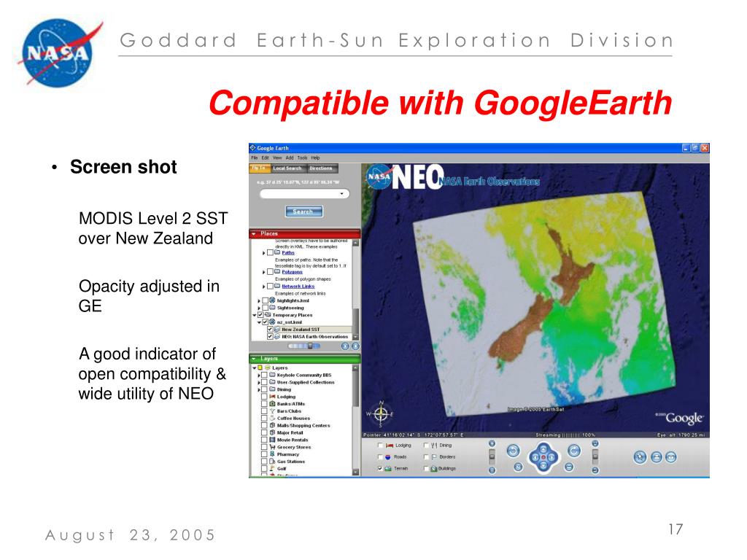Open the Network Links link

click(298, 286)
